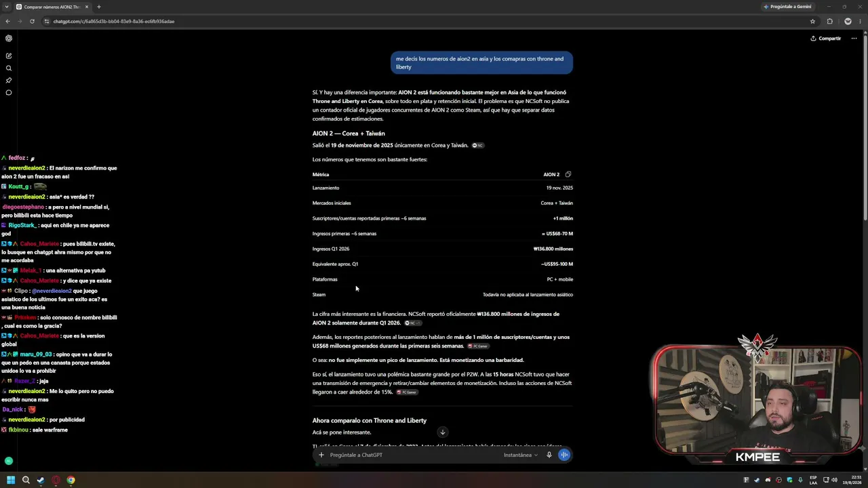
Task: Open the NC source chip after Q1 2026 paragraph
Action: point(413,323)
